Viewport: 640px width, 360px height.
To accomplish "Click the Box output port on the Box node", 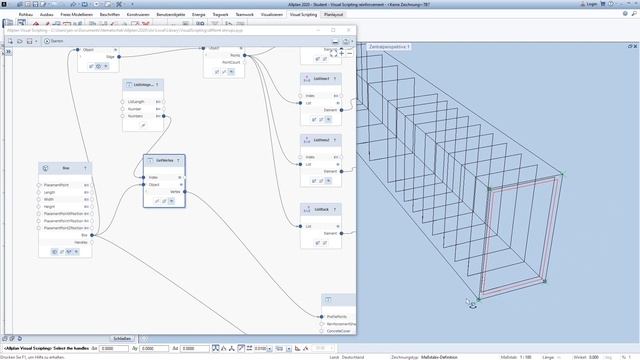I will point(92,235).
